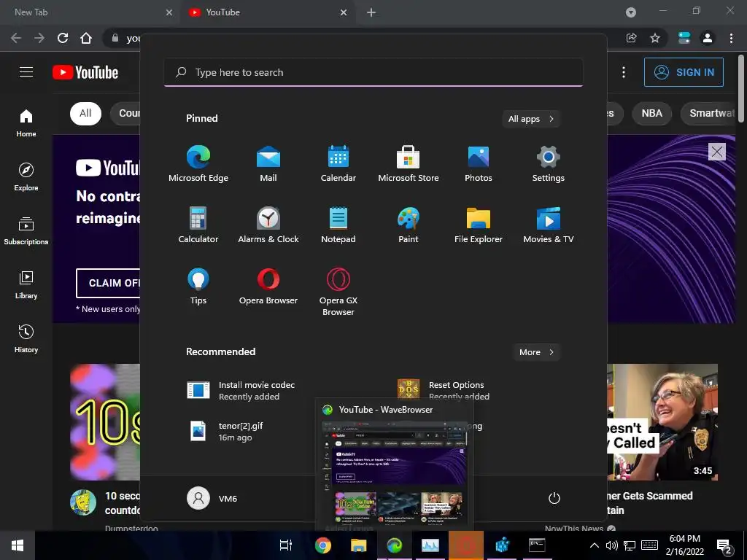The width and height of the screenshot is (747, 560).
Task: Go back in the browser
Action: click(x=16, y=38)
